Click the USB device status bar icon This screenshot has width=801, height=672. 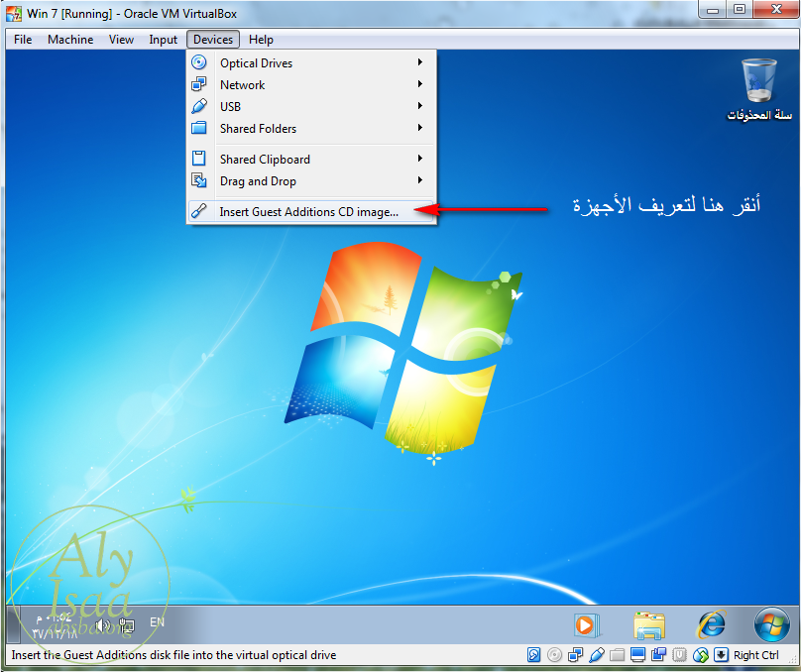(x=596, y=655)
